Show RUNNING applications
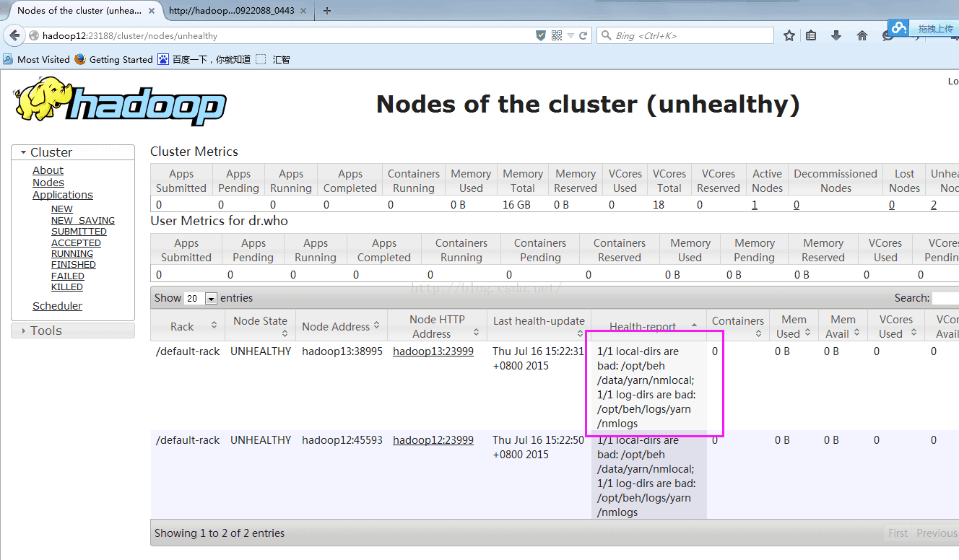Screen dimensions: 959x560 coord(72,253)
